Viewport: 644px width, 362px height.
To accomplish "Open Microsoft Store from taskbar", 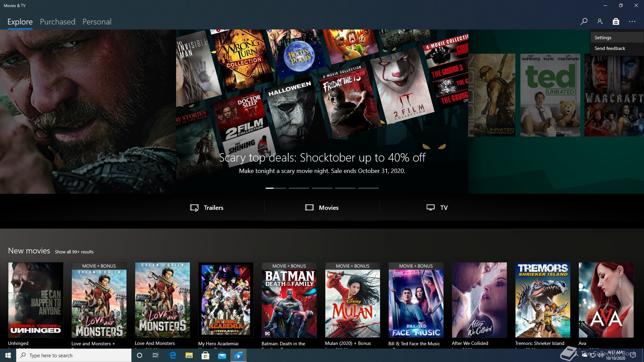I will (206, 355).
